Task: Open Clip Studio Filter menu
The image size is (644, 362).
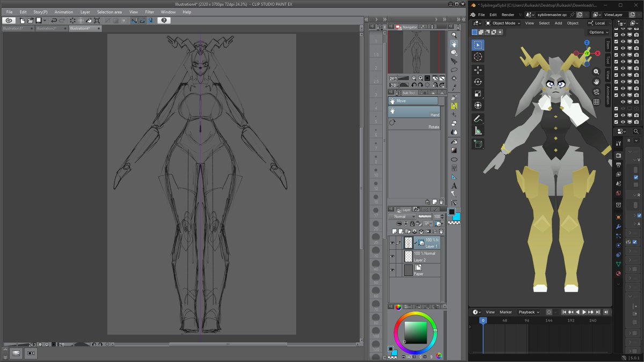Action: point(150,12)
